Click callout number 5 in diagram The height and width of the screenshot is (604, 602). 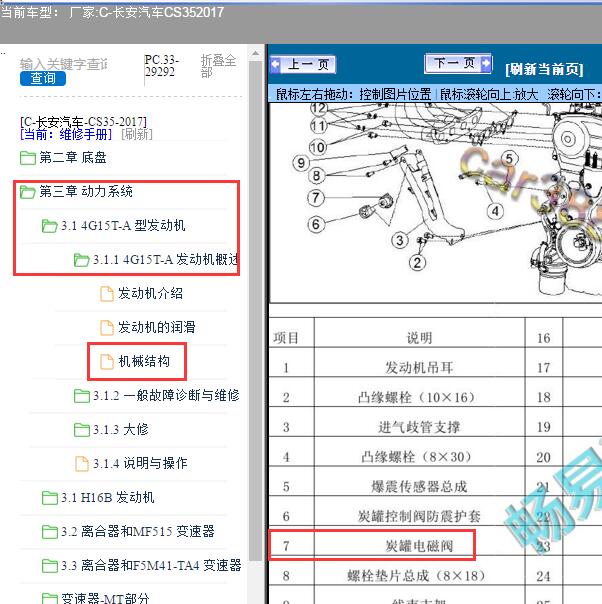coord(509,159)
